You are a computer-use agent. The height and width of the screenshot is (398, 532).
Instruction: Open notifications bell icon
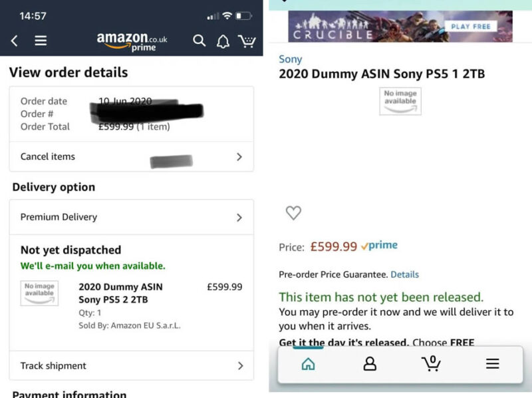(x=223, y=42)
